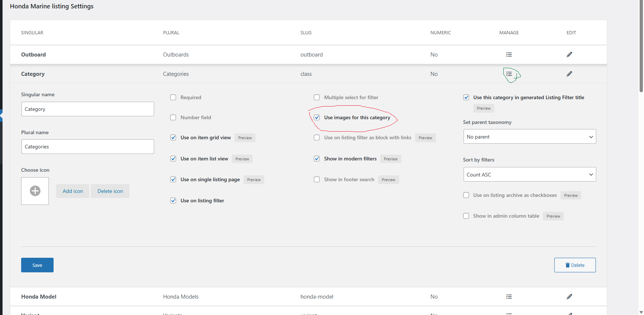644x315 pixels.
Task: Click the SINGULAR column header
Action: [x=32, y=33]
